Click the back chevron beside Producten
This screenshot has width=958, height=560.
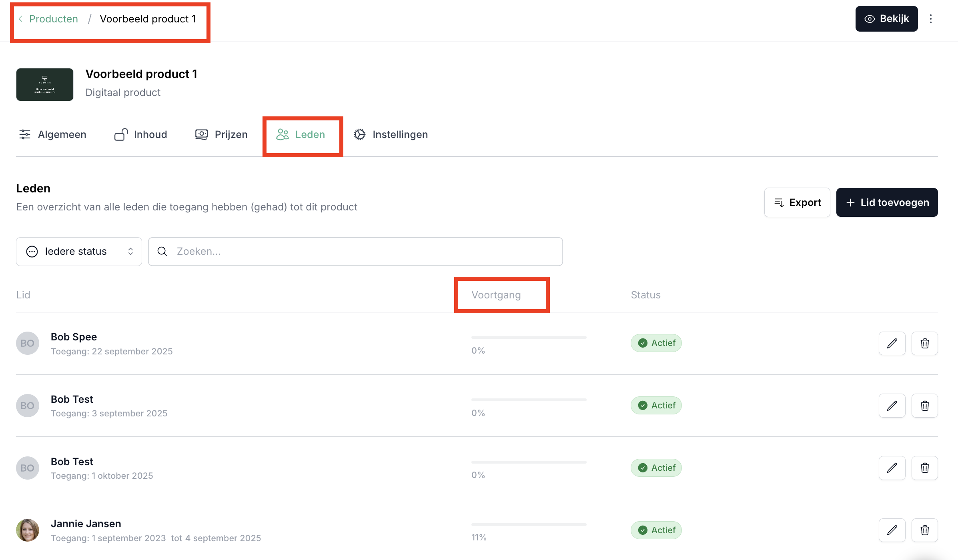[20, 19]
